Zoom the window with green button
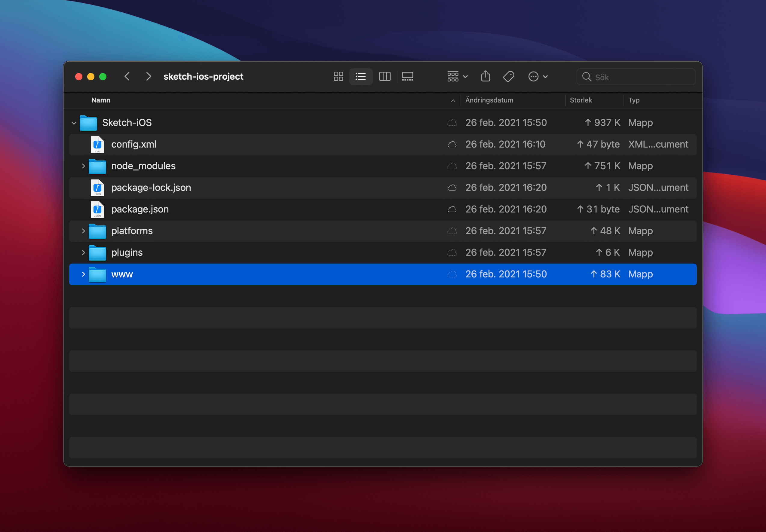The width and height of the screenshot is (766, 532). 103,77
